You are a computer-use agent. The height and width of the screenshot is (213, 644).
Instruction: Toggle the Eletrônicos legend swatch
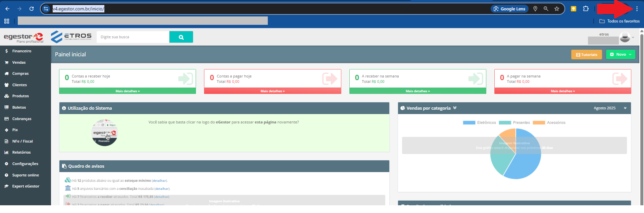[469, 123]
